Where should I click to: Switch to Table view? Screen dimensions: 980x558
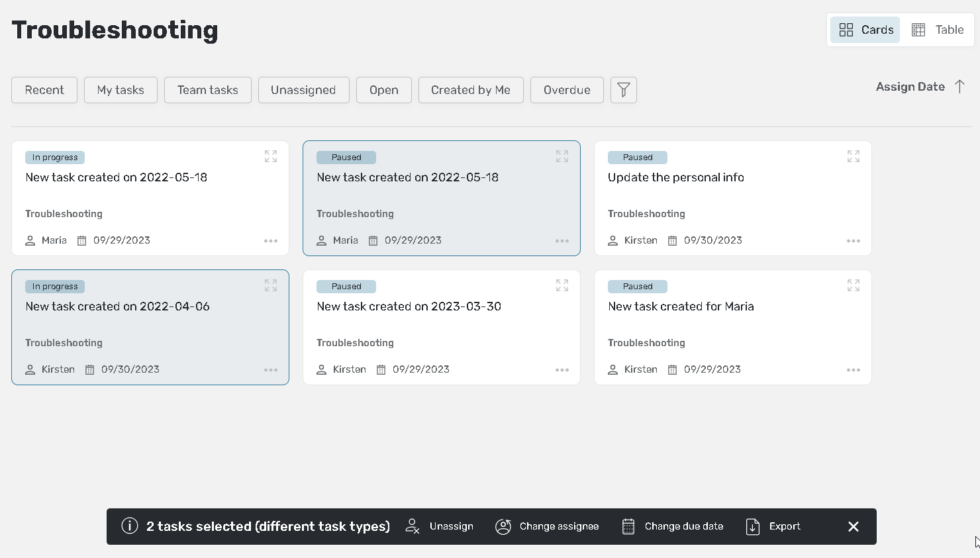(x=938, y=30)
